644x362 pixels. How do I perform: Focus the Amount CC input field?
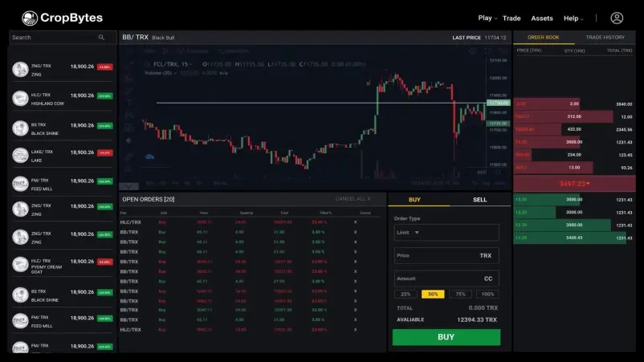(446, 279)
